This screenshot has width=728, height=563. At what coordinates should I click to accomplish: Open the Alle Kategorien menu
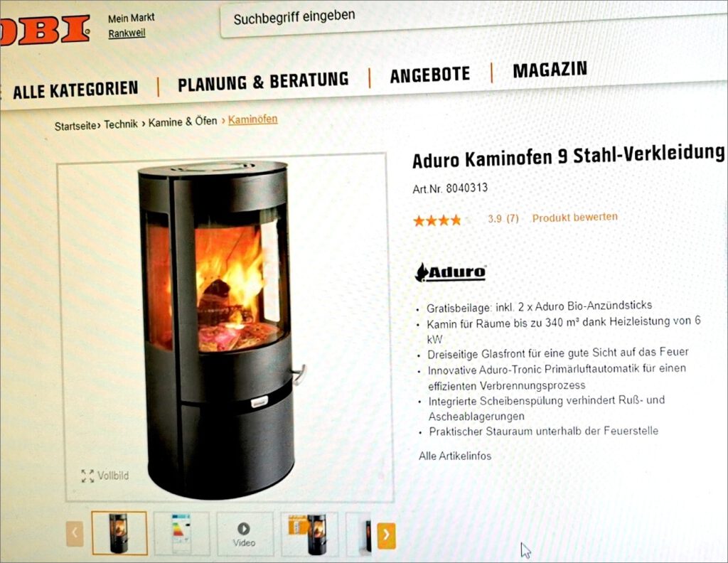75,90
